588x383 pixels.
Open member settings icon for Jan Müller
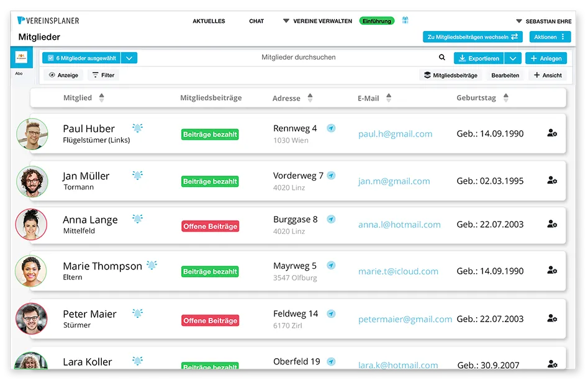coord(552,180)
